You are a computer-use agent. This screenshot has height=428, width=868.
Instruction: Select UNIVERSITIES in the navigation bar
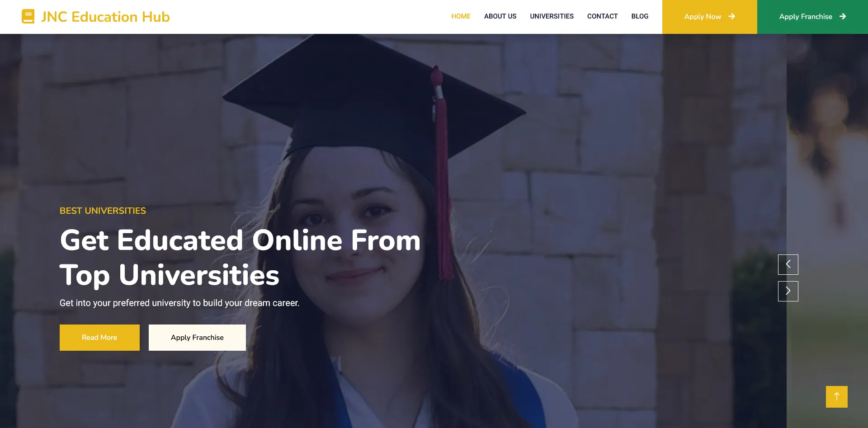coord(552,16)
